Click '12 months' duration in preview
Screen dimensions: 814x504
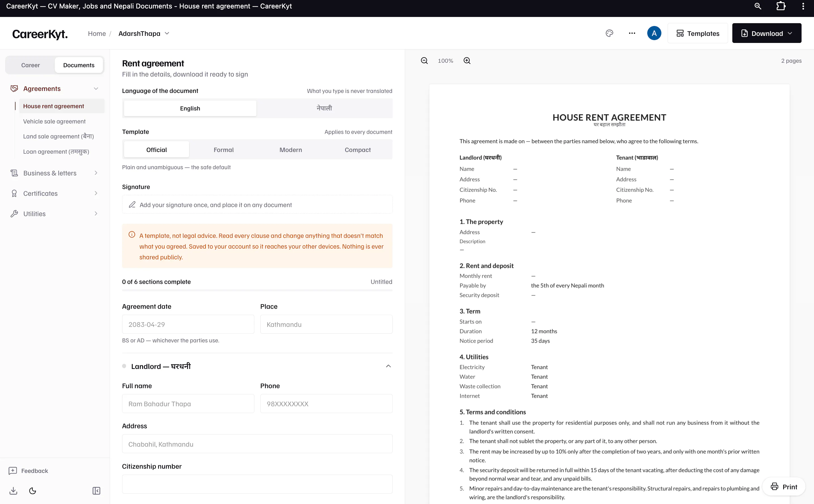pyautogui.click(x=544, y=331)
